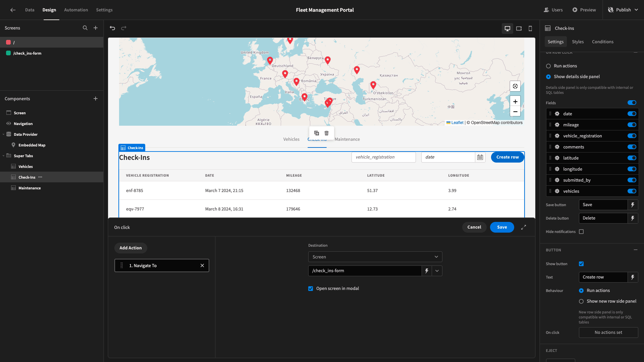Click the undo arrow icon
The image size is (644, 362).
112,28
